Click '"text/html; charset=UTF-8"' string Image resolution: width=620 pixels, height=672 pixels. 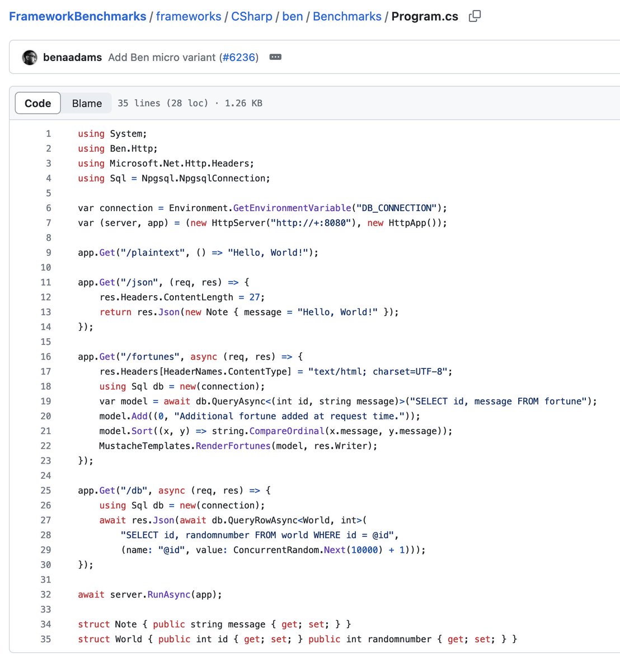[x=378, y=371]
